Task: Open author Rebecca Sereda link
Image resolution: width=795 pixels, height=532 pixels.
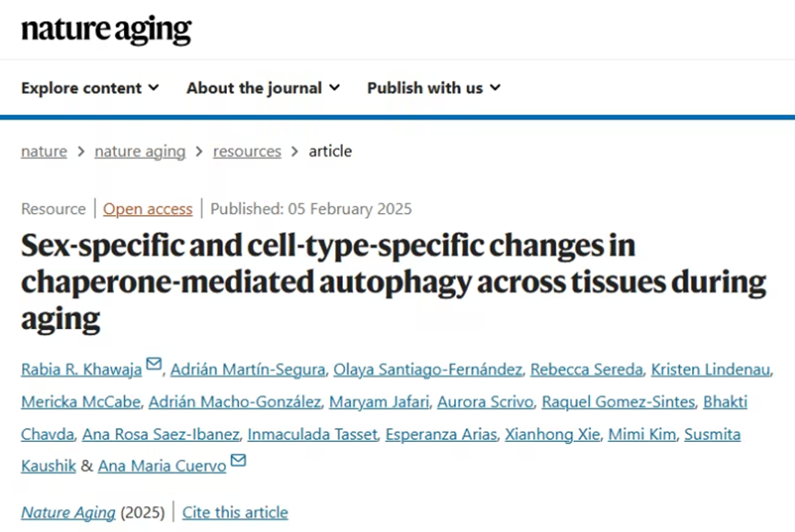Action: pos(586,369)
